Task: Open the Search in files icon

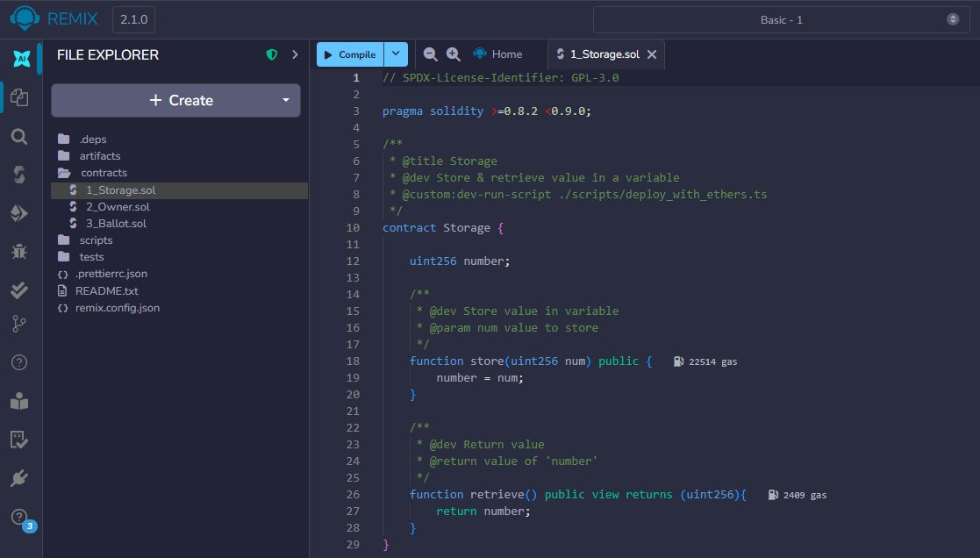Action: pos(19,136)
